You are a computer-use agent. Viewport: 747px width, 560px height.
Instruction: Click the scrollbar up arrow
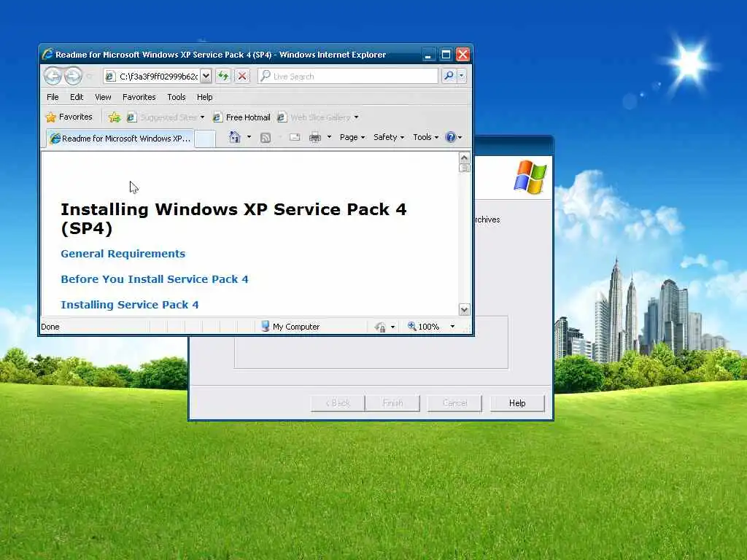(465, 157)
